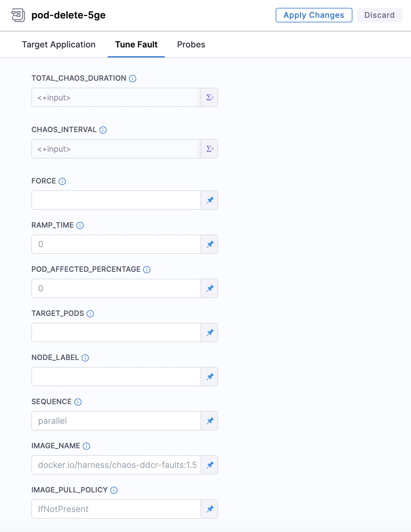Pin the SEQUENCE field value type
411x532 pixels.
coord(210,421)
